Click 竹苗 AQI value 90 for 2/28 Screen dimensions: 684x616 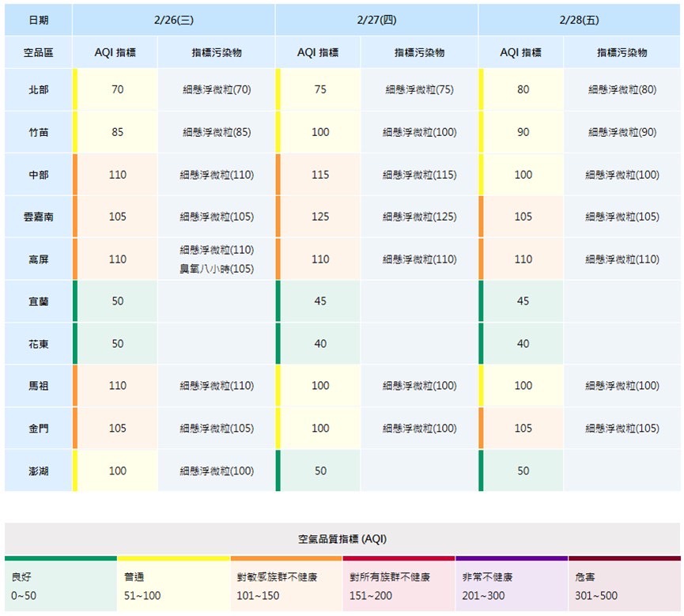coord(523,132)
